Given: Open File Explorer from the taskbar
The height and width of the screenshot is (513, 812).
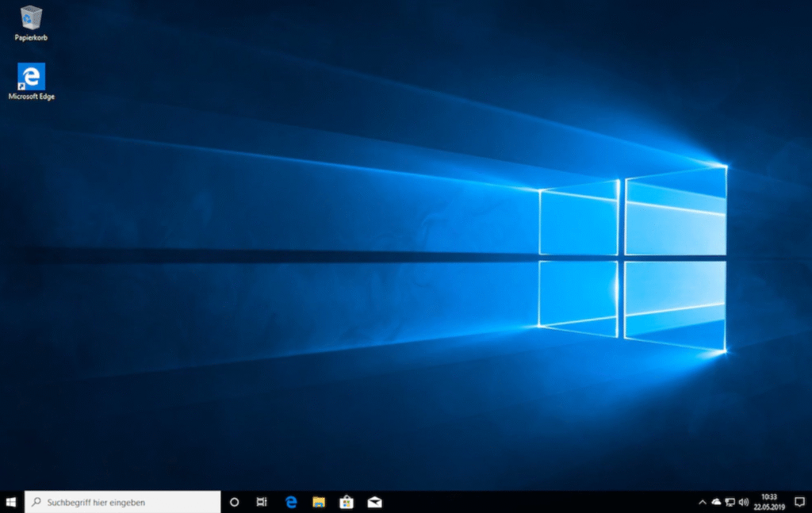Looking at the screenshot, I should (x=319, y=502).
